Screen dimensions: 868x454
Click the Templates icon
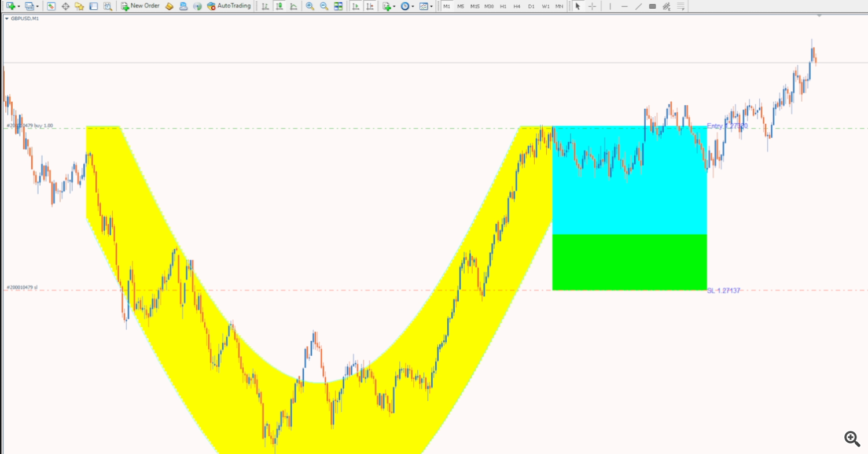coord(424,6)
